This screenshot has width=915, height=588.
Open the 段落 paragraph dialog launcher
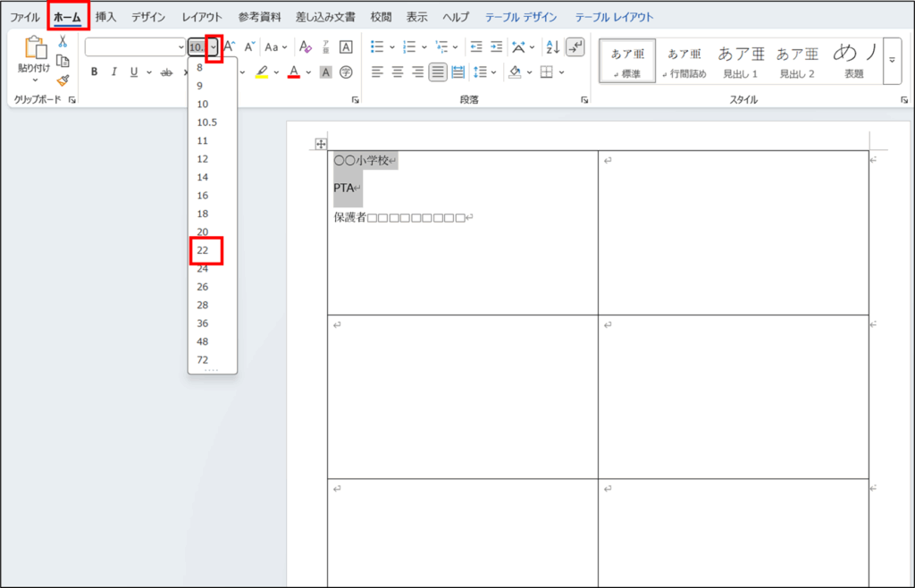point(584,100)
